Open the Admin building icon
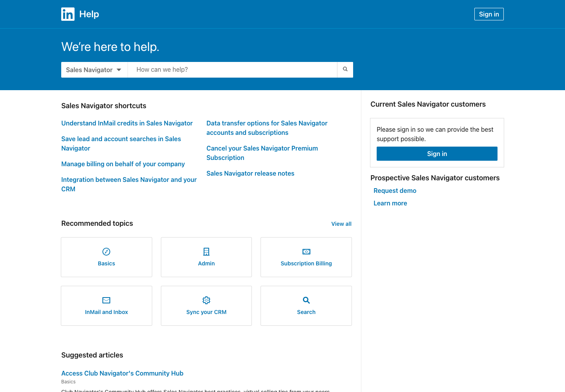This screenshot has width=565, height=392. click(x=206, y=252)
